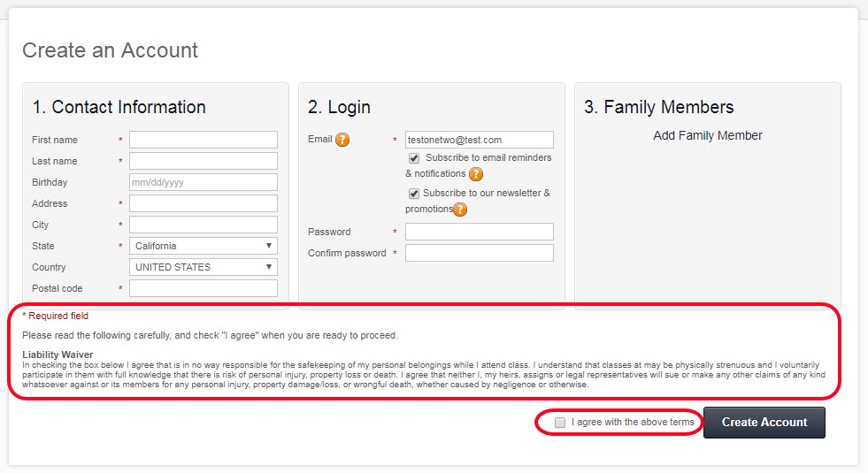
Task: Click the Birthday mm/dd/yyyy field
Action: 204,182
